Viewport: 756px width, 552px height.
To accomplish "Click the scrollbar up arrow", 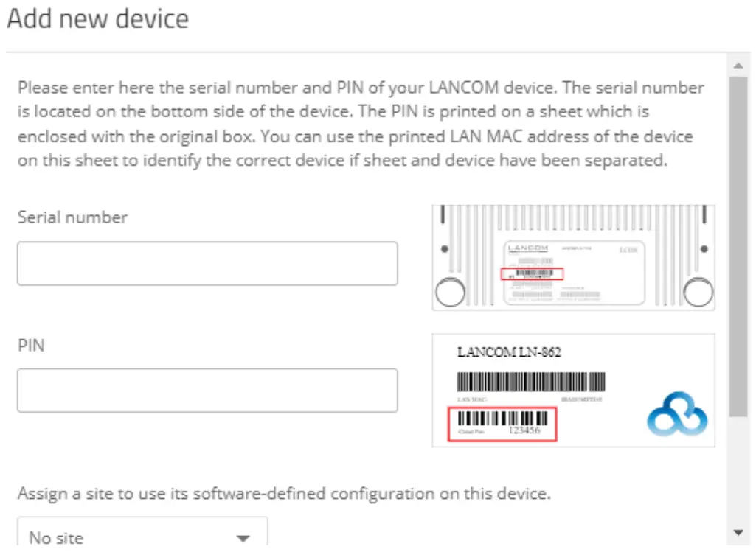I will click(738, 66).
